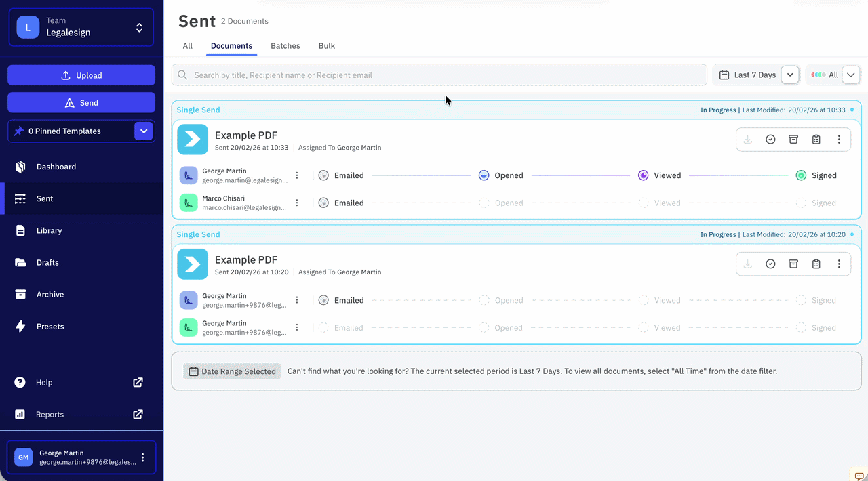This screenshot has width=868, height=481.
Task: Open the Last 7 Days date dropdown
Action: (x=790, y=75)
